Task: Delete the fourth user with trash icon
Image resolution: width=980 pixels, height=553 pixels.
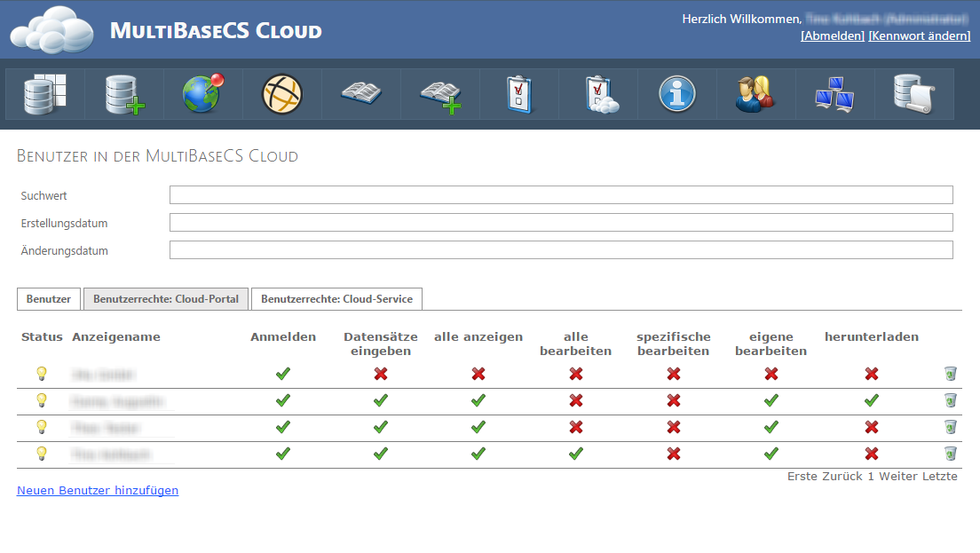Action: tap(950, 454)
